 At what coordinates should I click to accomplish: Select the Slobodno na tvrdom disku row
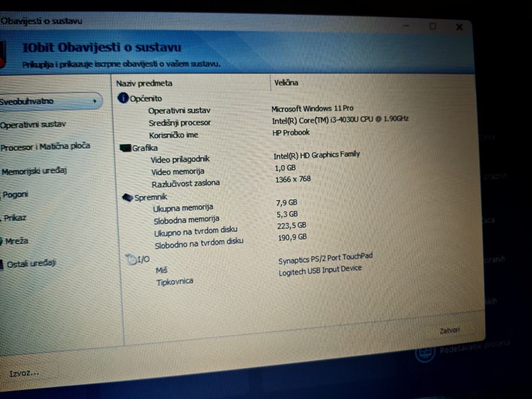[199, 243]
